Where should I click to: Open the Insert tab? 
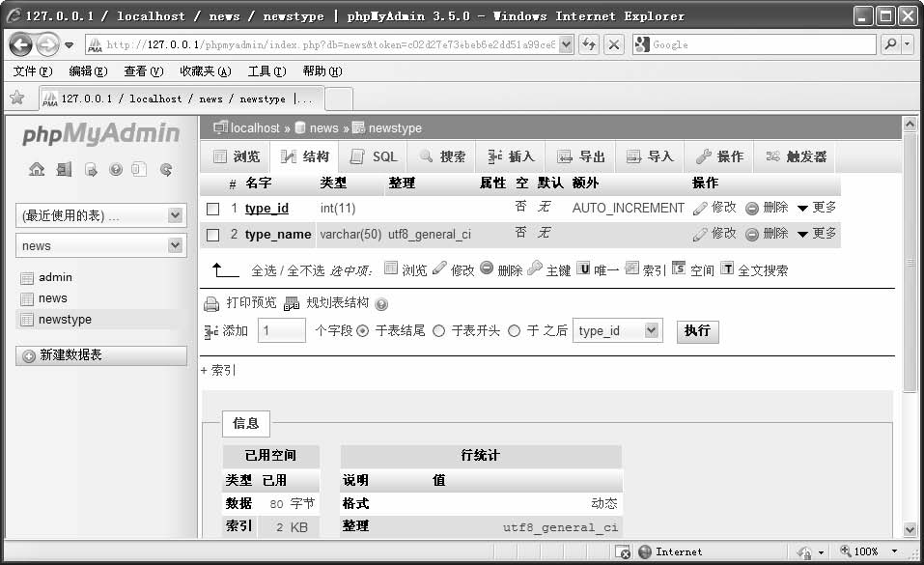(x=511, y=156)
